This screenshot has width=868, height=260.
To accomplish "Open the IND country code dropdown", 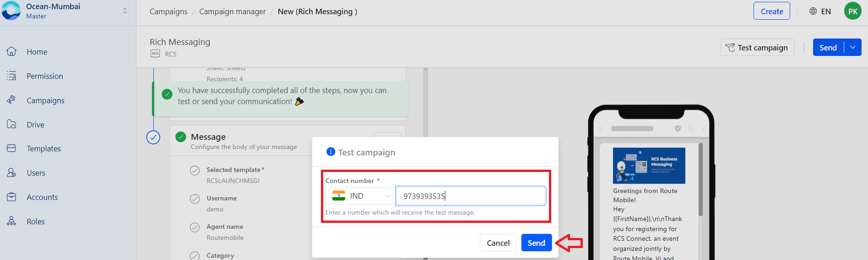I will pos(361,196).
